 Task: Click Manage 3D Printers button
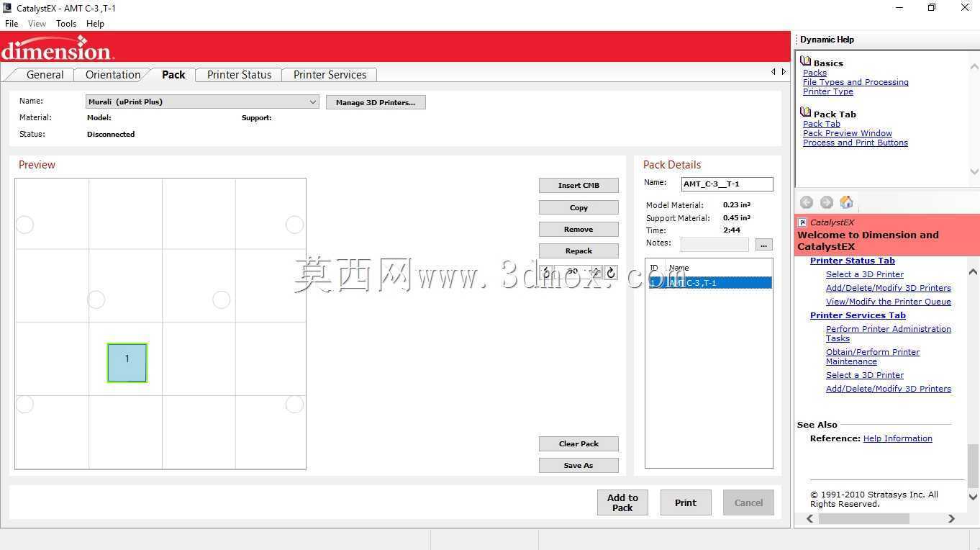tap(376, 102)
